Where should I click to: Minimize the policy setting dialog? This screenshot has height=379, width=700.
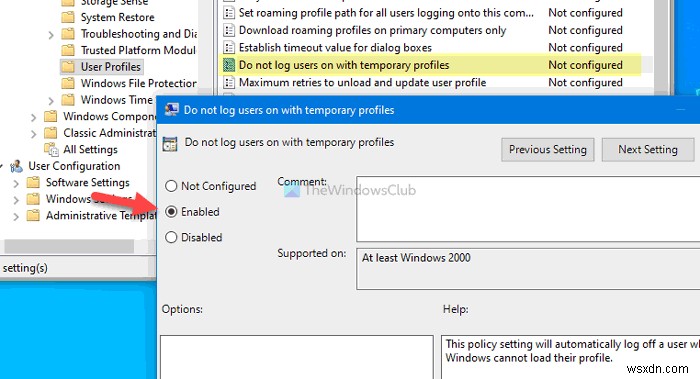point(680,110)
